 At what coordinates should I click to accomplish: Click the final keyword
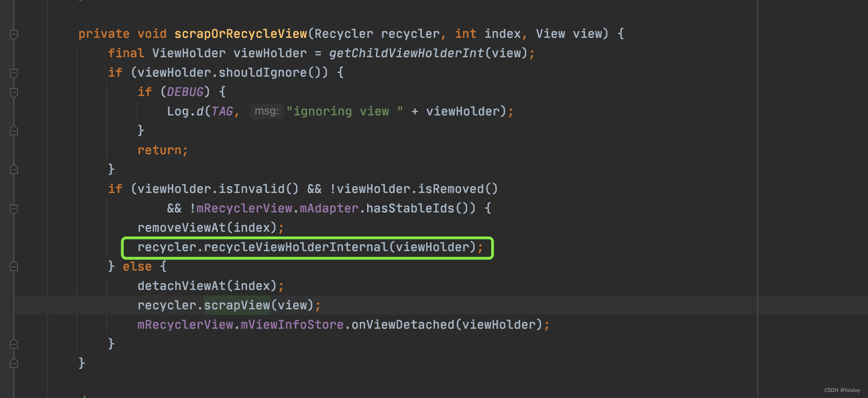coord(126,53)
